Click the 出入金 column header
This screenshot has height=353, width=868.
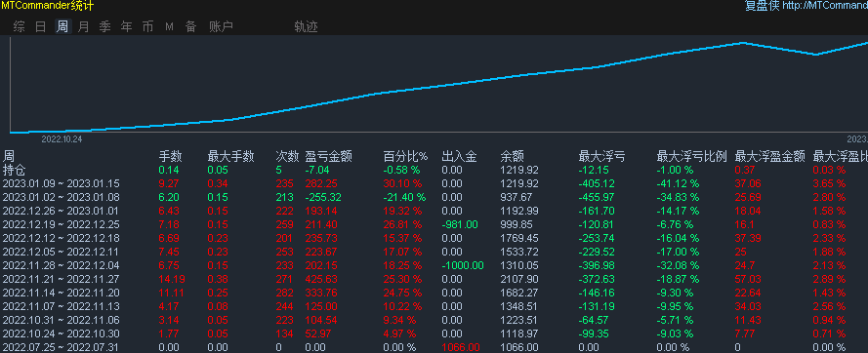[460, 157]
